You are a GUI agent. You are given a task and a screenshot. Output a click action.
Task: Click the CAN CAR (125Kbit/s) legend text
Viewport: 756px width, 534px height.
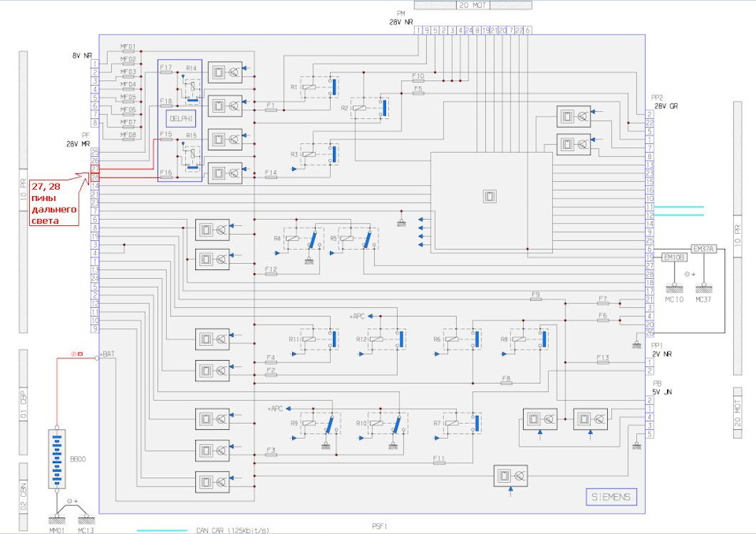pos(233,531)
